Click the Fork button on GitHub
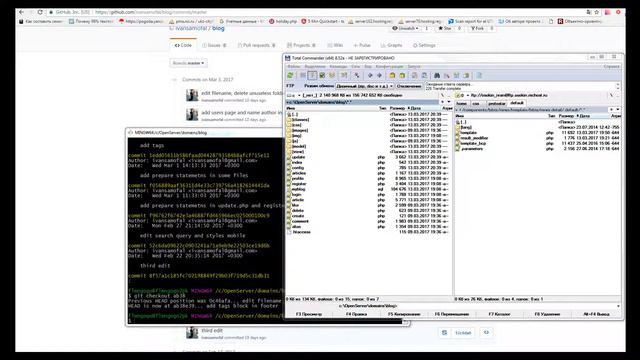640x360 pixels. click(478, 29)
